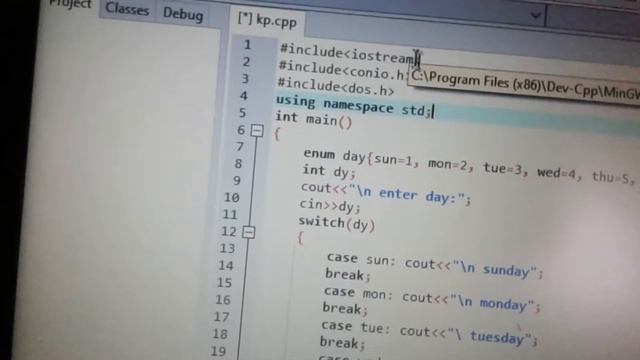Click the 'sunday' string literal

pyautogui.click(x=496, y=269)
